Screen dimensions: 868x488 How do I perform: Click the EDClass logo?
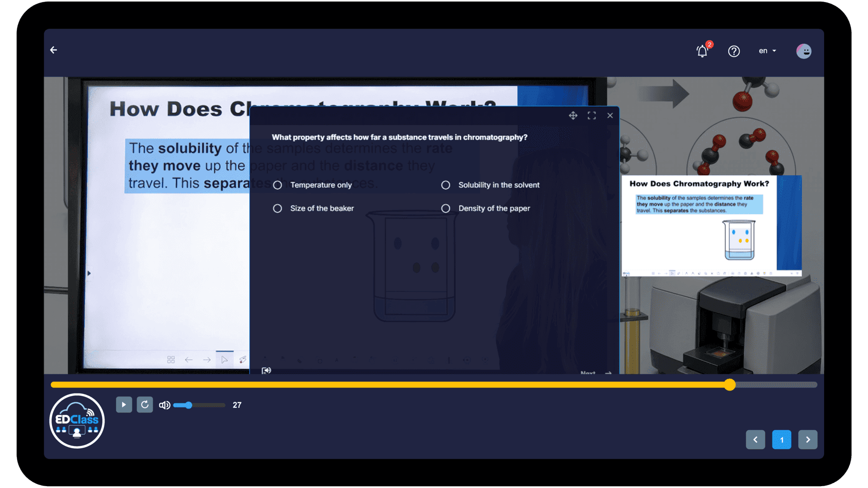tap(77, 421)
